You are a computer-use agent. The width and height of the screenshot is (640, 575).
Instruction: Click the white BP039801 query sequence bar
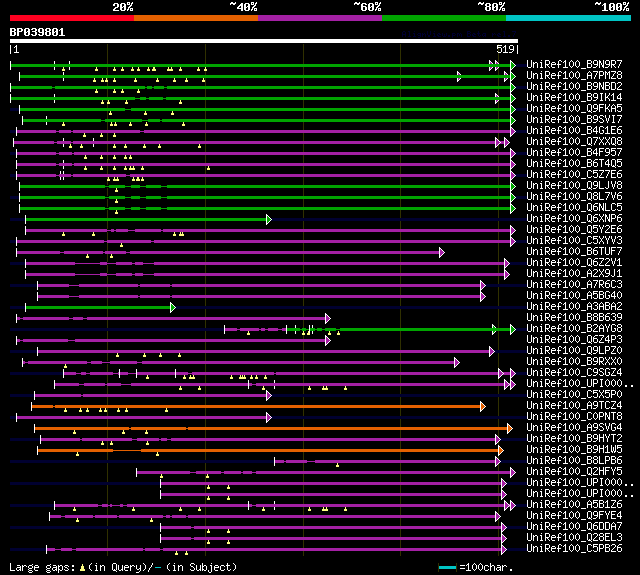coord(264,41)
